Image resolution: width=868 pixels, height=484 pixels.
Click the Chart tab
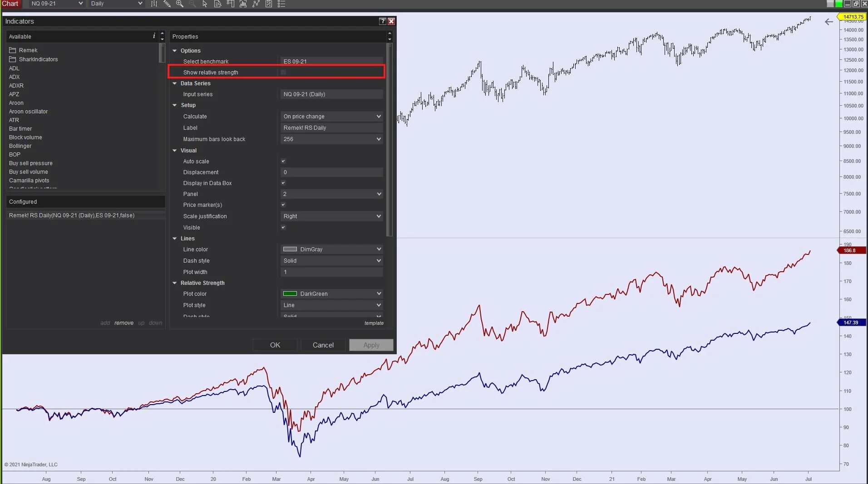[x=10, y=4]
